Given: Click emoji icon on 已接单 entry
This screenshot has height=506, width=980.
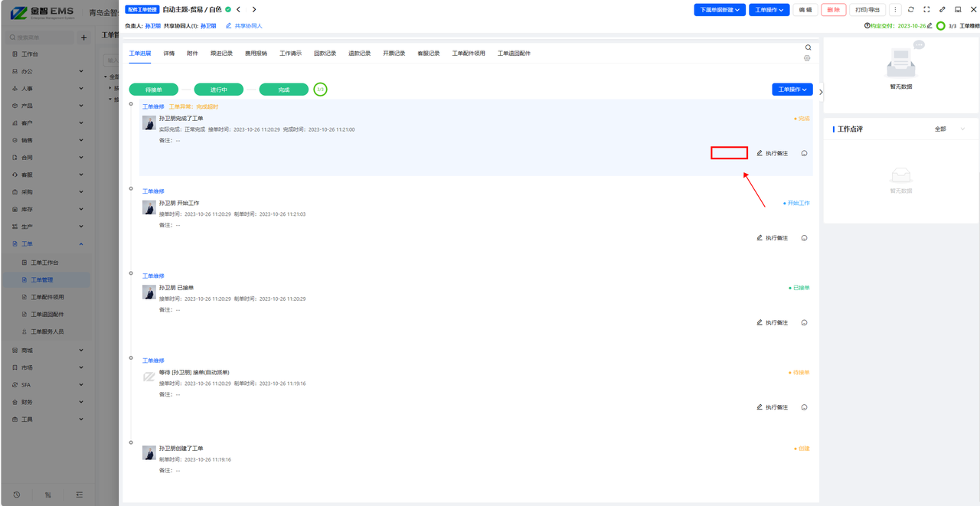Looking at the screenshot, I should click(x=804, y=322).
